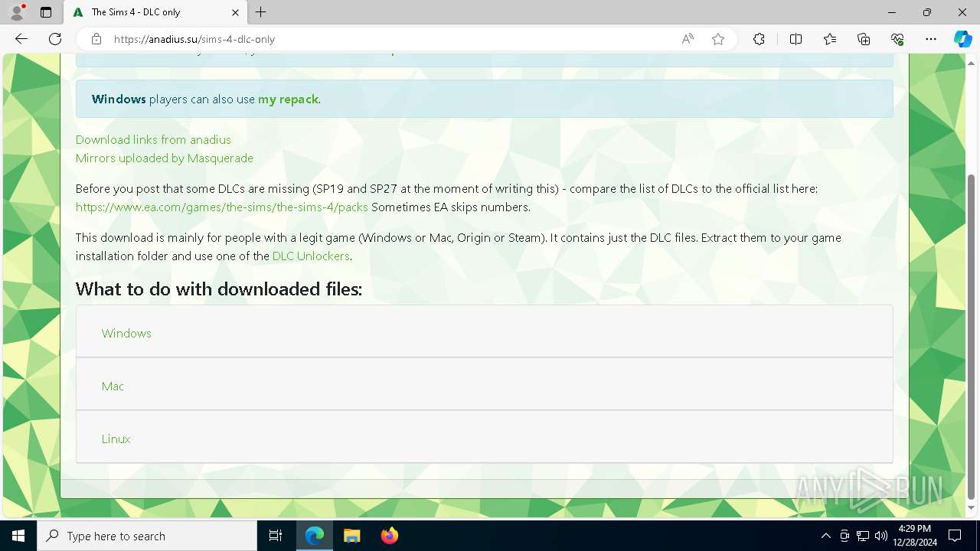Image resolution: width=980 pixels, height=551 pixels.
Task: Click the page vertical scrollbar thumb
Action: 972,337
